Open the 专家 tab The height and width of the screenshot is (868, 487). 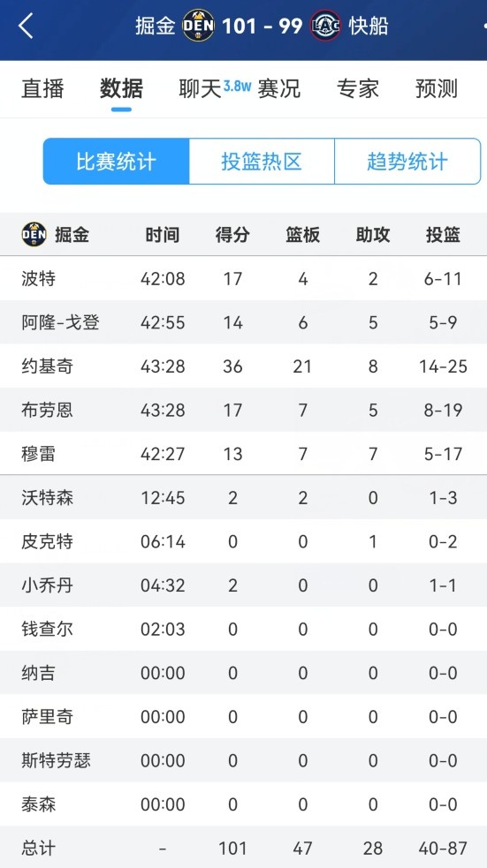coord(358,88)
